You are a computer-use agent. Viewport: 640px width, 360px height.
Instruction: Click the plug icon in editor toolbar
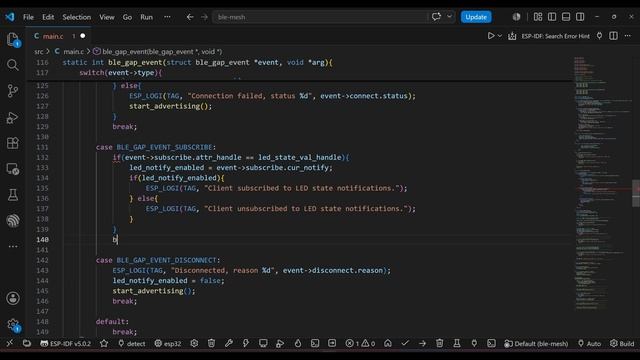click(599, 36)
